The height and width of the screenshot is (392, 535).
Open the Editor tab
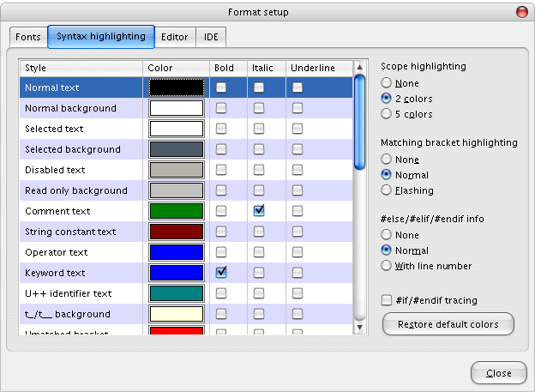(x=176, y=37)
